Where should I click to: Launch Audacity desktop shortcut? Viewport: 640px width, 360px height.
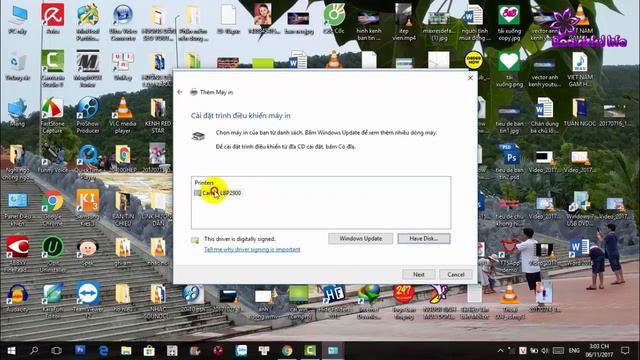click(18, 298)
